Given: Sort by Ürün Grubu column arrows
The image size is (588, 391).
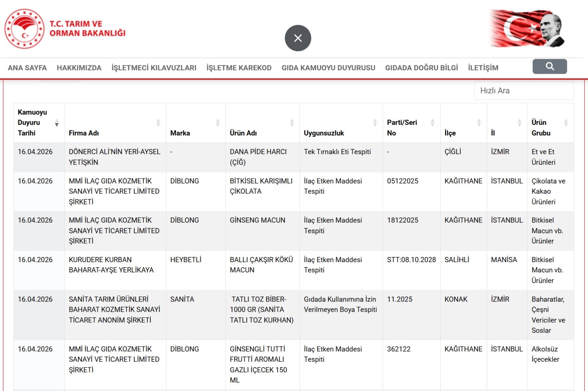Looking at the screenshot, I should tap(566, 123).
